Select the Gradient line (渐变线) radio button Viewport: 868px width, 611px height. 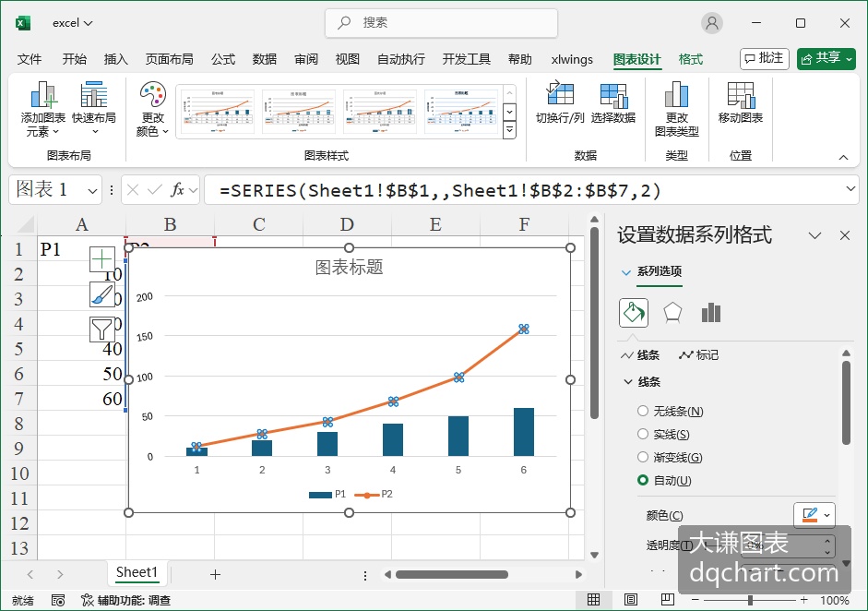click(x=643, y=457)
